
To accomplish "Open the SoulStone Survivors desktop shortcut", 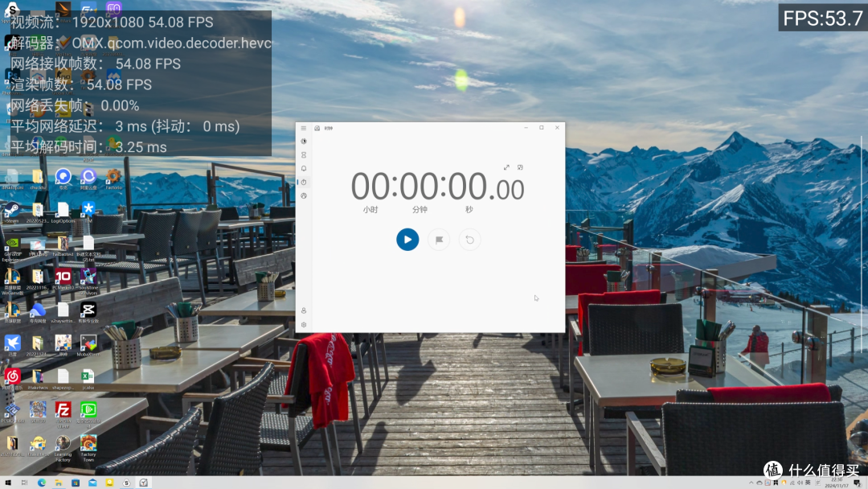I will (88, 281).
